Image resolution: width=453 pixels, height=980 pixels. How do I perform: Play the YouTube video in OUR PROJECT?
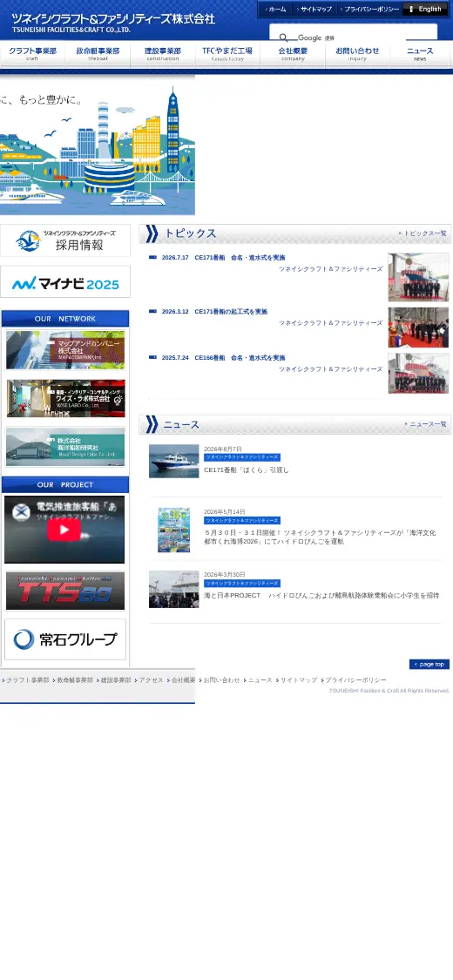(64, 530)
